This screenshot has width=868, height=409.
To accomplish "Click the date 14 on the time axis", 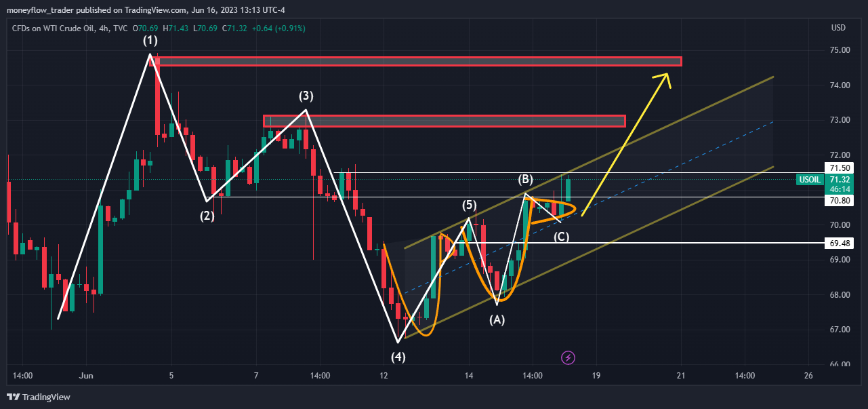I will click(468, 375).
